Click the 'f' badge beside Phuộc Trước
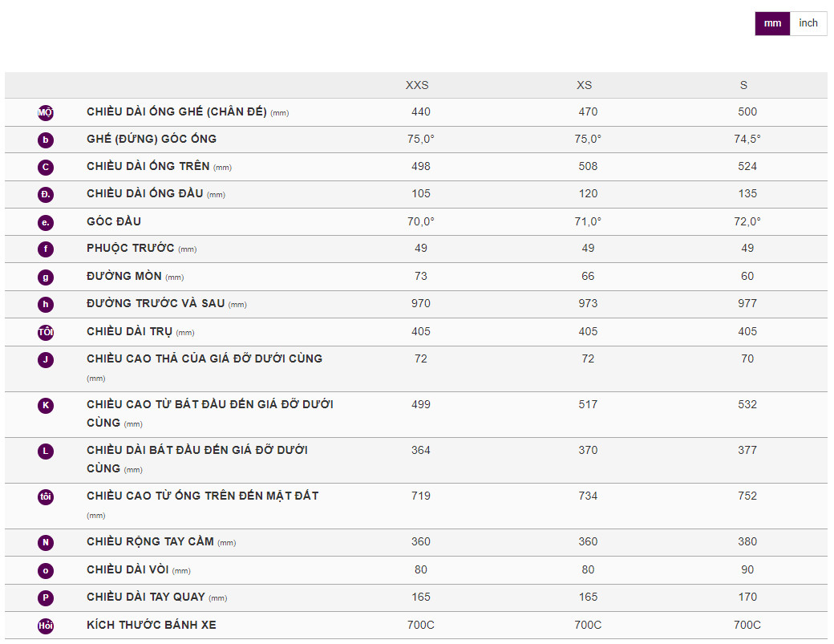Image resolution: width=834 pixels, height=644 pixels. click(46, 249)
